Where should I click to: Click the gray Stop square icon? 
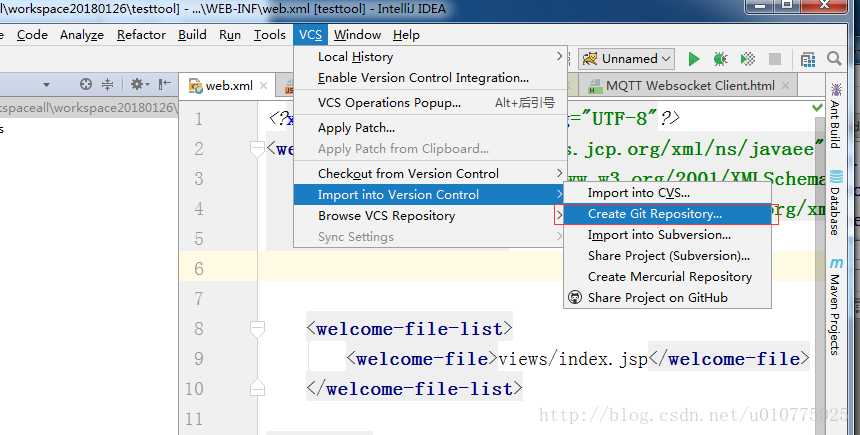[x=774, y=59]
